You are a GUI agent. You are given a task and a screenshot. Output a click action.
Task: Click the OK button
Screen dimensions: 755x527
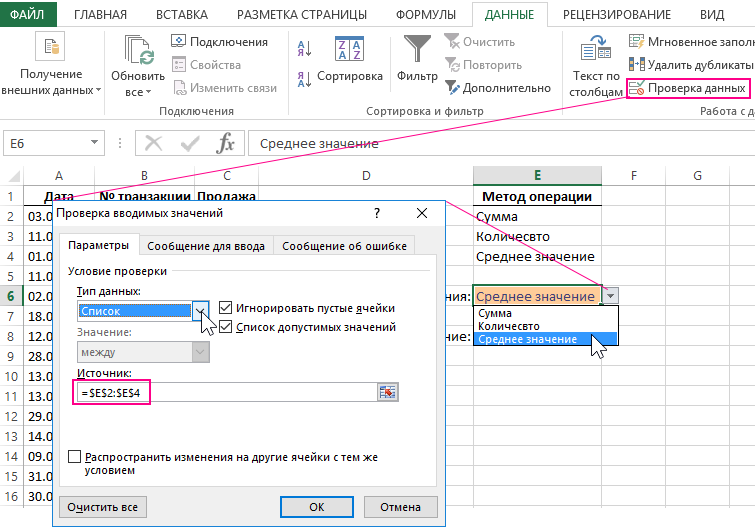coord(317,507)
